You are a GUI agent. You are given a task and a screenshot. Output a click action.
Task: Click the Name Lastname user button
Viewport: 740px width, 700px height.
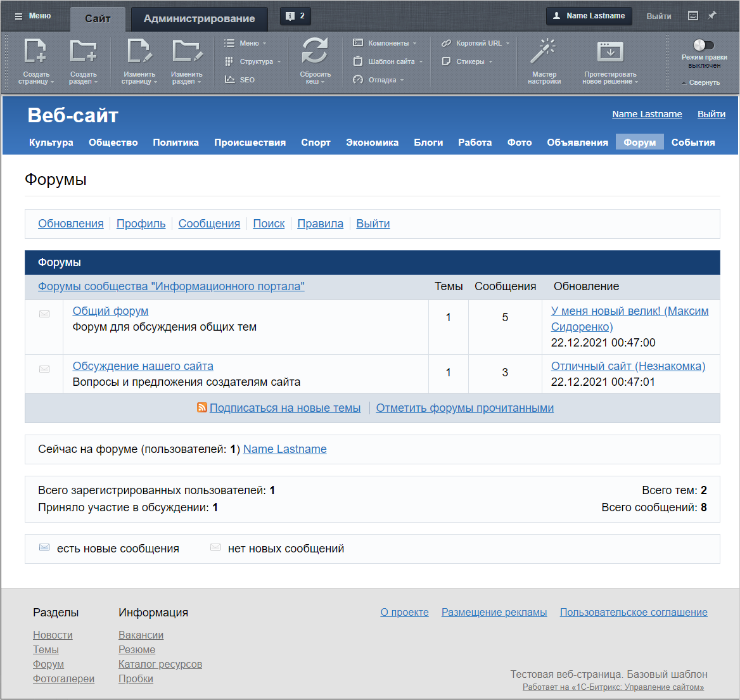[x=589, y=16]
